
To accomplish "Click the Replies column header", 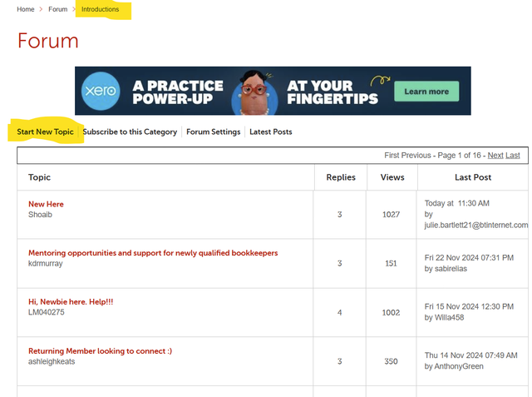I will 341,177.
